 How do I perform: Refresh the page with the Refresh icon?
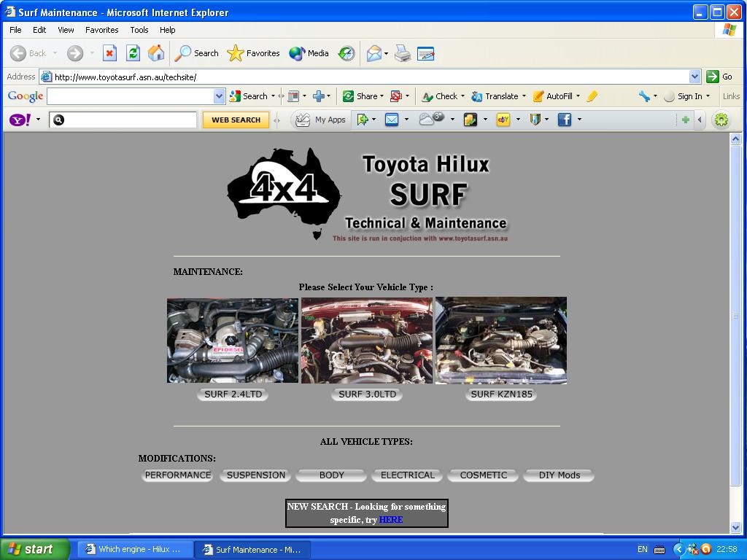[x=133, y=53]
